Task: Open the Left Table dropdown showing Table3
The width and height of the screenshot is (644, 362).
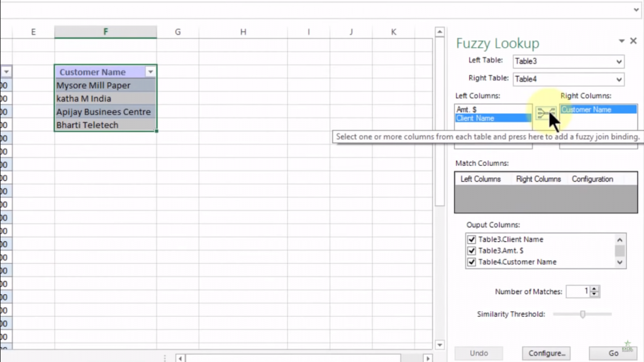Action: pos(619,61)
